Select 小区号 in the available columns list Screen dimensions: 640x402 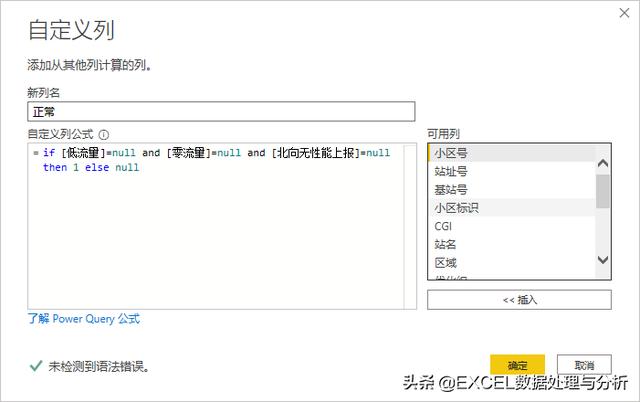click(x=512, y=153)
